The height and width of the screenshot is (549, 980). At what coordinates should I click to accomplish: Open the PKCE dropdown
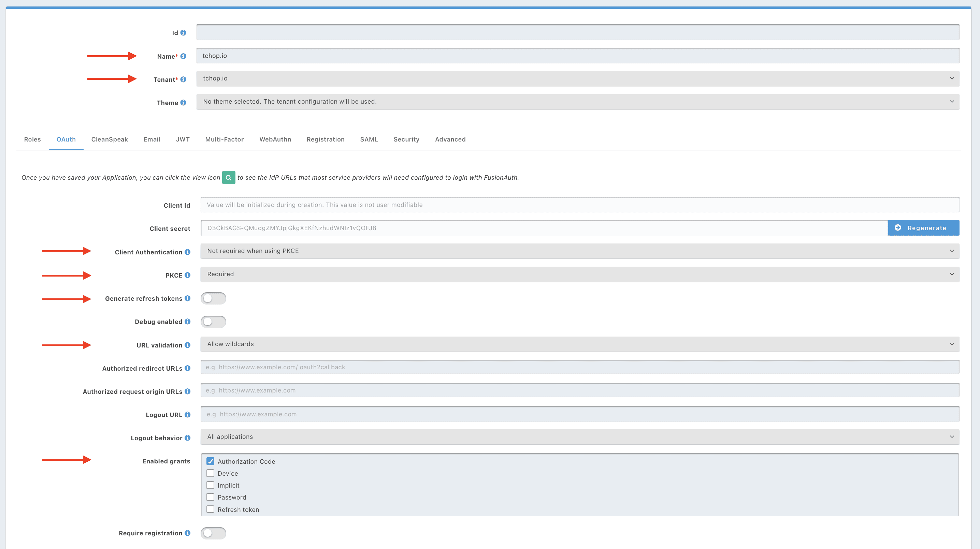click(x=580, y=274)
